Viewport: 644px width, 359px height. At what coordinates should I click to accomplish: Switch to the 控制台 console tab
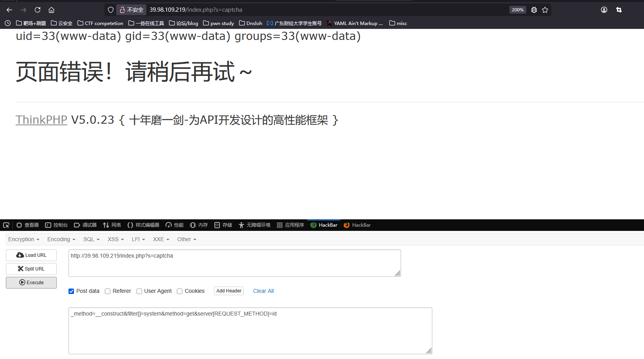click(56, 225)
